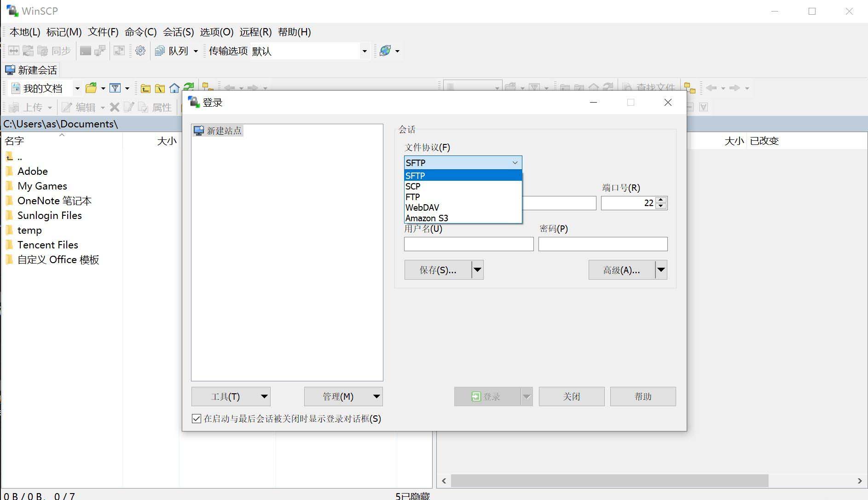Click the remote panel forward arrow
Viewport: 868px width, 500px height.
[735, 88]
